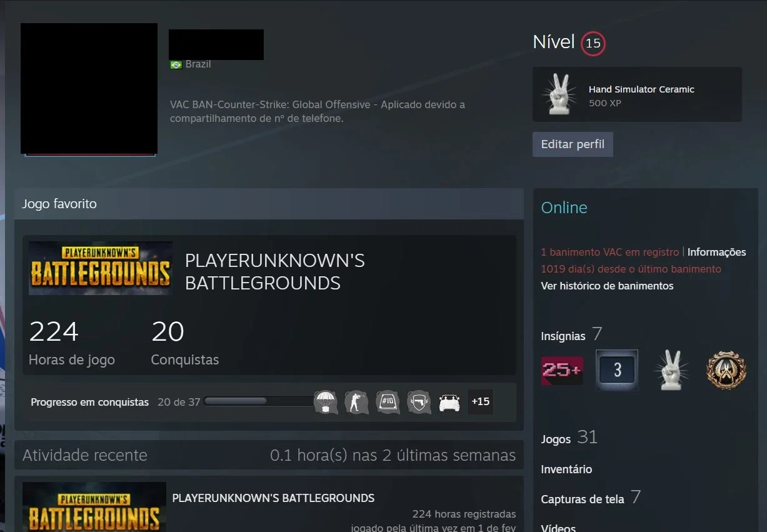Show the +15 more achievements

481,402
